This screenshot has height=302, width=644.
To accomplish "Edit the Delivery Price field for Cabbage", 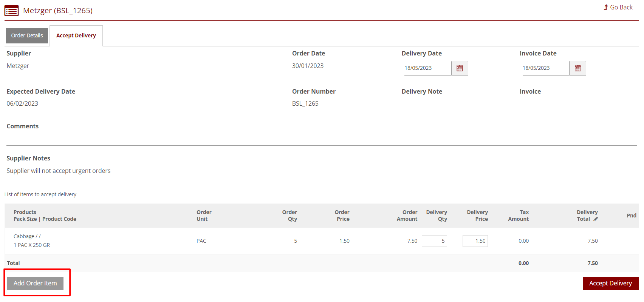I will [x=475, y=241].
